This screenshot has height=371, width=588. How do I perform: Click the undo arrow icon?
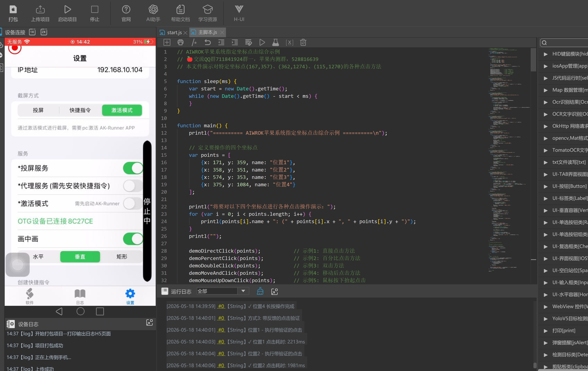click(x=208, y=42)
